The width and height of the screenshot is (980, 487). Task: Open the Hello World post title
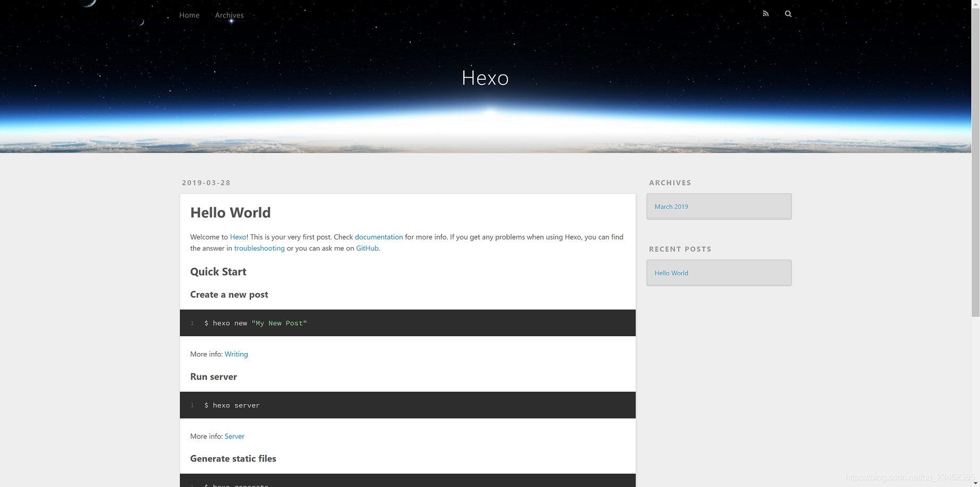(231, 213)
